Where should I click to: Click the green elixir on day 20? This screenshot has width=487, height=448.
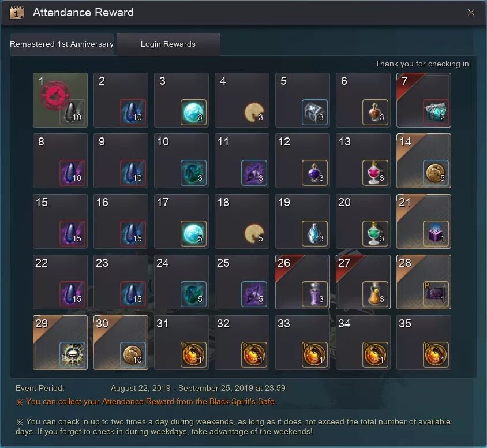tap(375, 233)
